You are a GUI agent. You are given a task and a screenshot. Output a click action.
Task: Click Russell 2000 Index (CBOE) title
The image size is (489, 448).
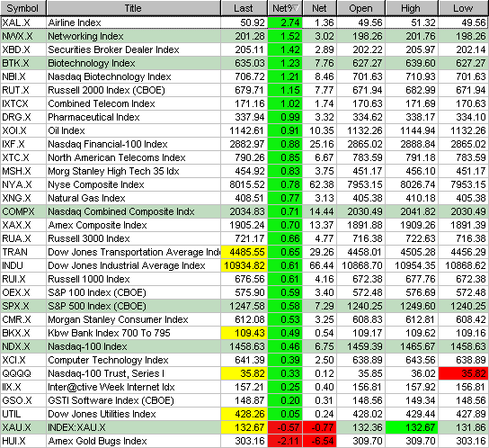point(106,90)
